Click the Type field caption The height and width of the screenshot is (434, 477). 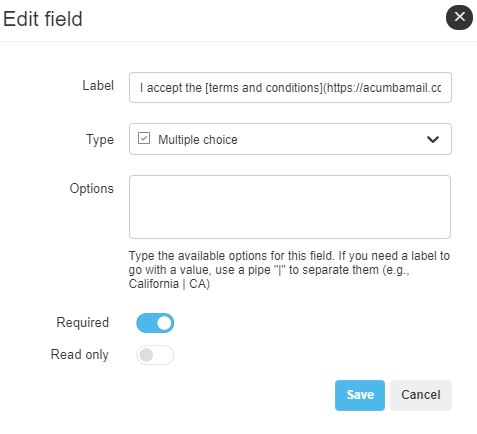tap(100, 140)
